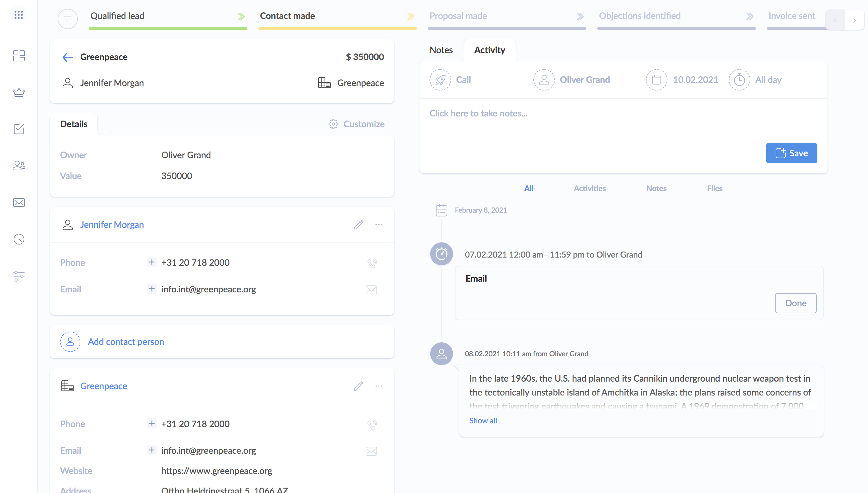Click back arrow next to Greenpeace

click(67, 57)
